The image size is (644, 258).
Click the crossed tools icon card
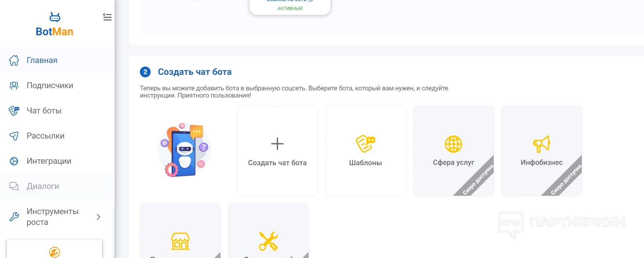[x=268, y=241]
